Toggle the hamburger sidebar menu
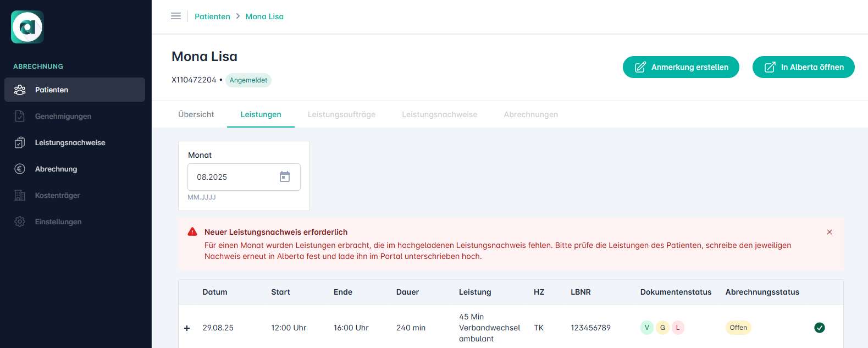This screenshot has height=348, width=868. point(176,16)
